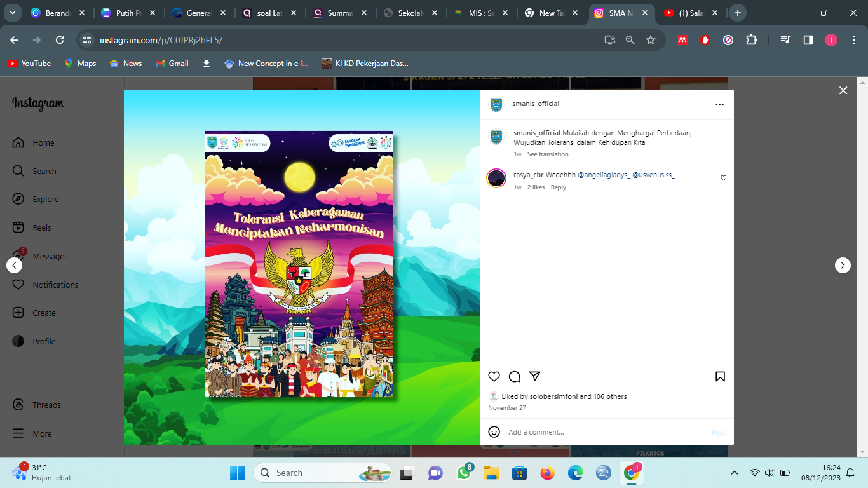Screen dimensions: 868x488
Task: Expand the More menu in sidebar
Action: (x=42, y=434)
